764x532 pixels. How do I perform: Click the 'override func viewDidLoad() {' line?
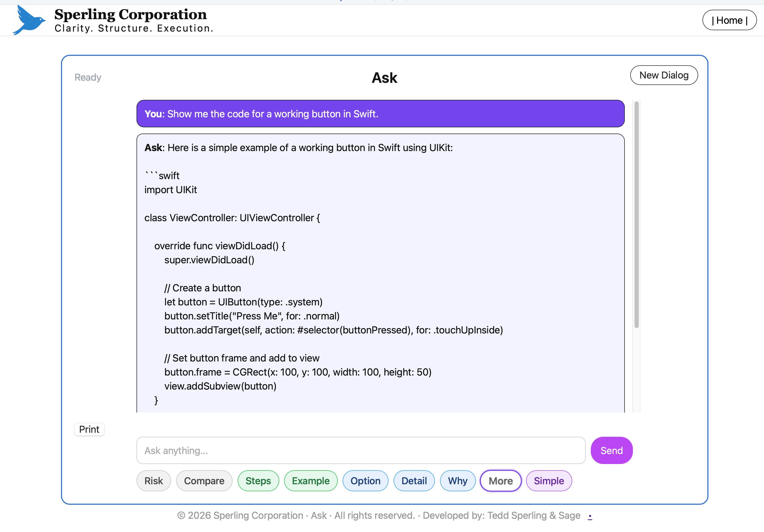[220, 246]
